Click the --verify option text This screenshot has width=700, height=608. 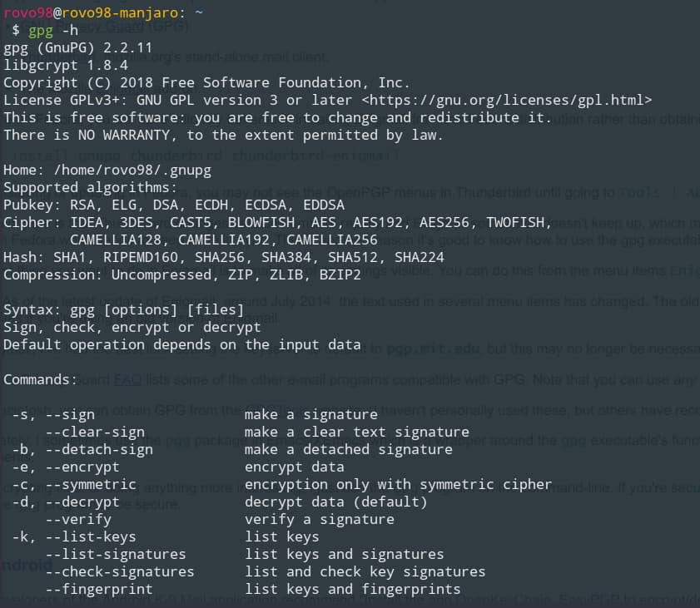tap(78, 519)
